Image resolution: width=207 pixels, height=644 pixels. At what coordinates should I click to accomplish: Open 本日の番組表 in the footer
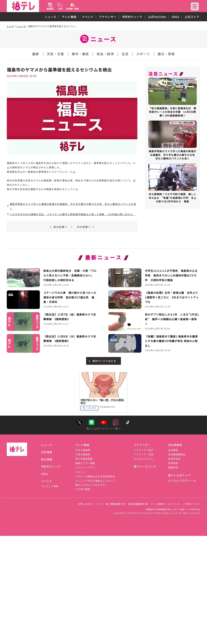pyautogui.click(x=83, y=450)
